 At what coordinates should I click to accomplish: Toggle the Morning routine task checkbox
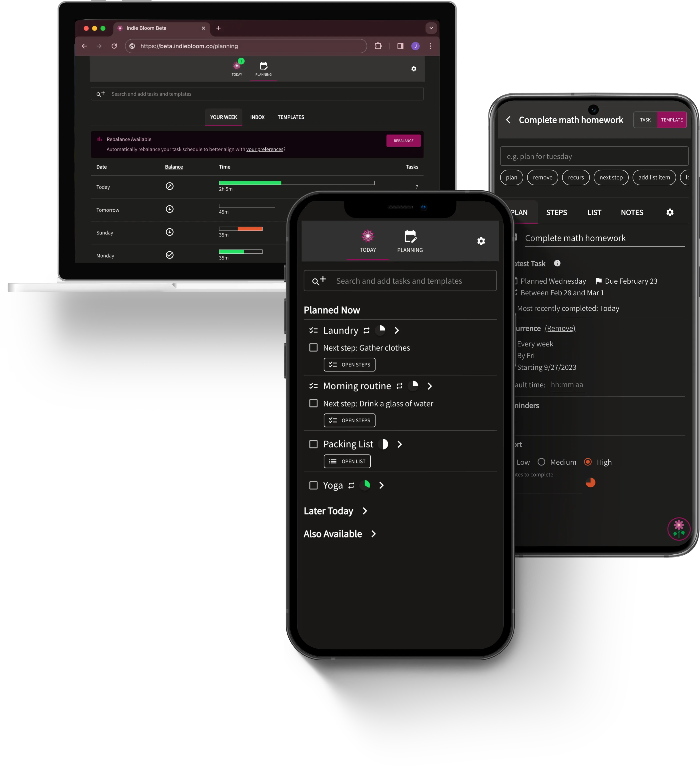click(x=313, y=403)
